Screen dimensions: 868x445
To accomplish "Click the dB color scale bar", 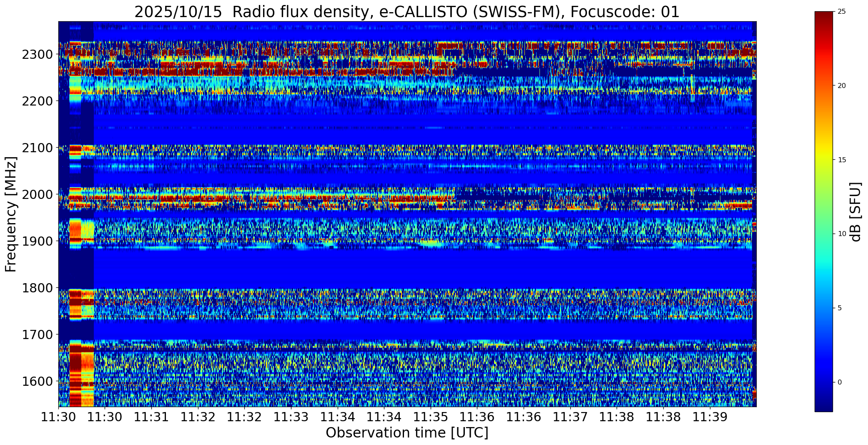I will [824, 211].
